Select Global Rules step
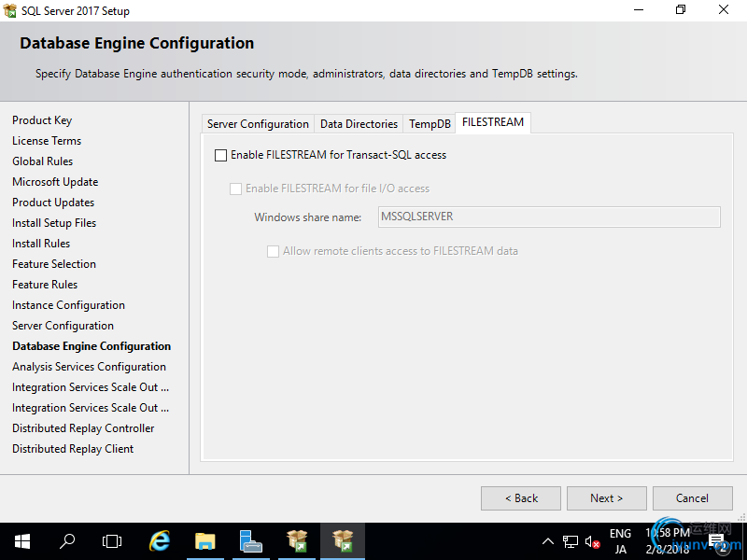747x560 pixels. 42,161
